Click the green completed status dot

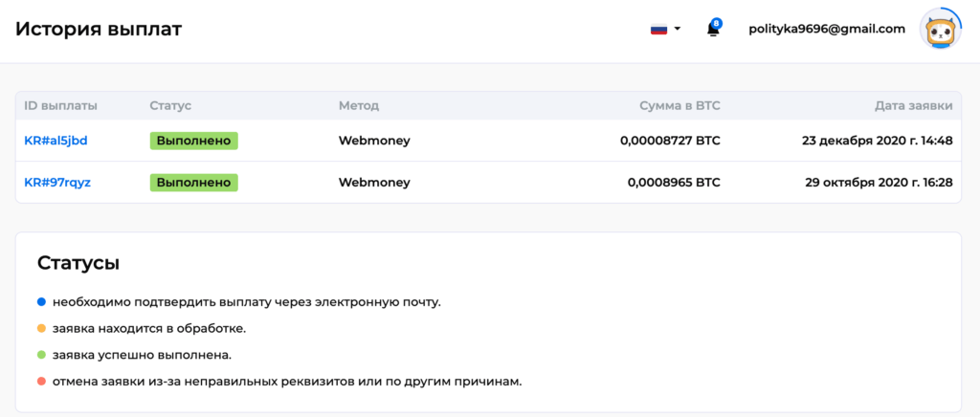click(x=41, y=355)
